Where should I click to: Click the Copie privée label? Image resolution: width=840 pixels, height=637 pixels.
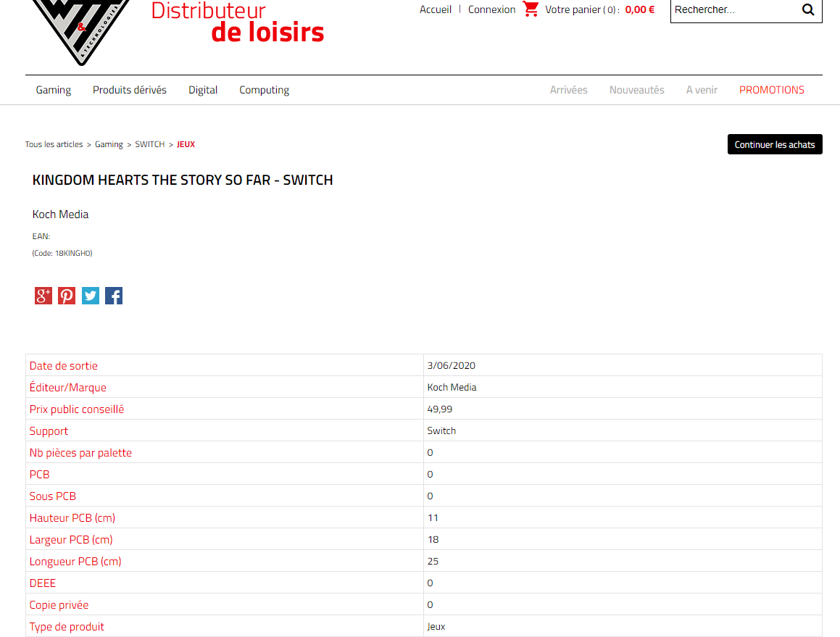(x=59, y=605)
